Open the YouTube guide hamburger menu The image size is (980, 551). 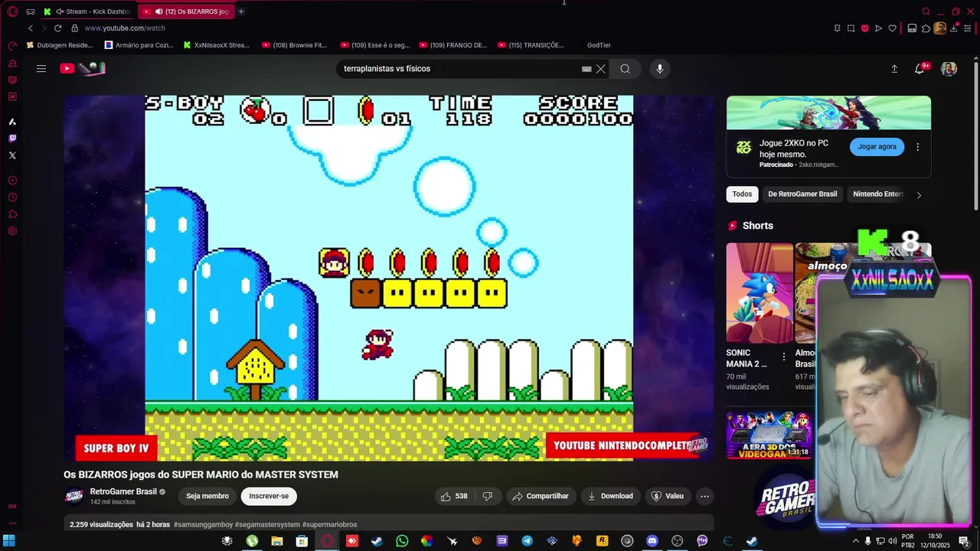pyautogui.click(x=41, y=69)
